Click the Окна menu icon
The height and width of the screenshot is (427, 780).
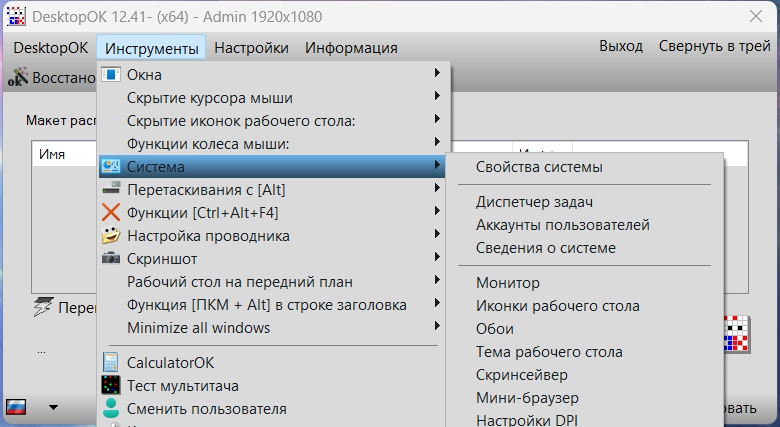(111, 75)
